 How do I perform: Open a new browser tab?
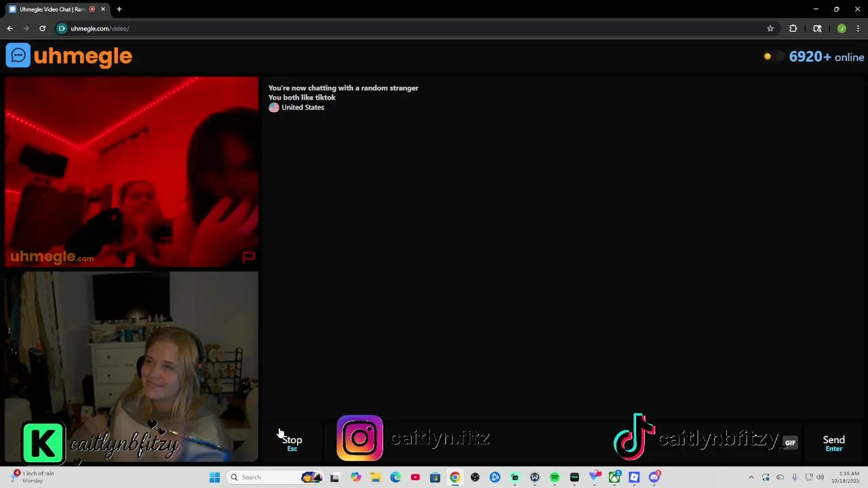click(x=119, y=9)
